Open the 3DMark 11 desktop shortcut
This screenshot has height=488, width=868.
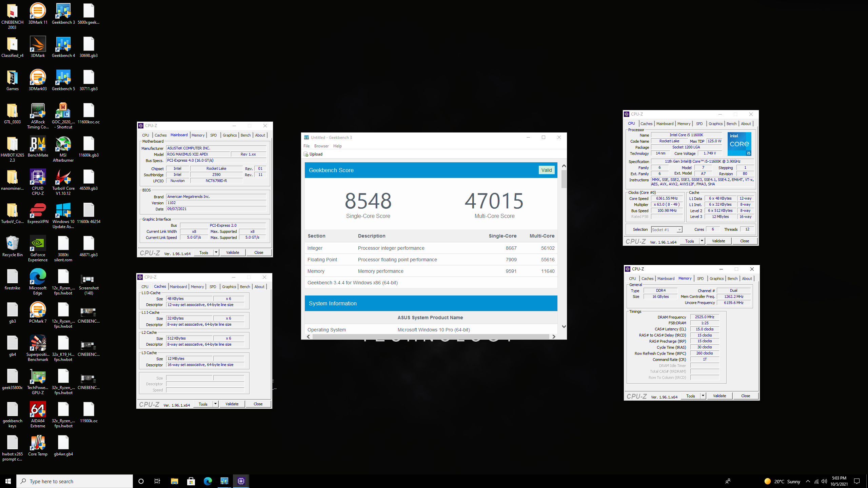(38, 14)
